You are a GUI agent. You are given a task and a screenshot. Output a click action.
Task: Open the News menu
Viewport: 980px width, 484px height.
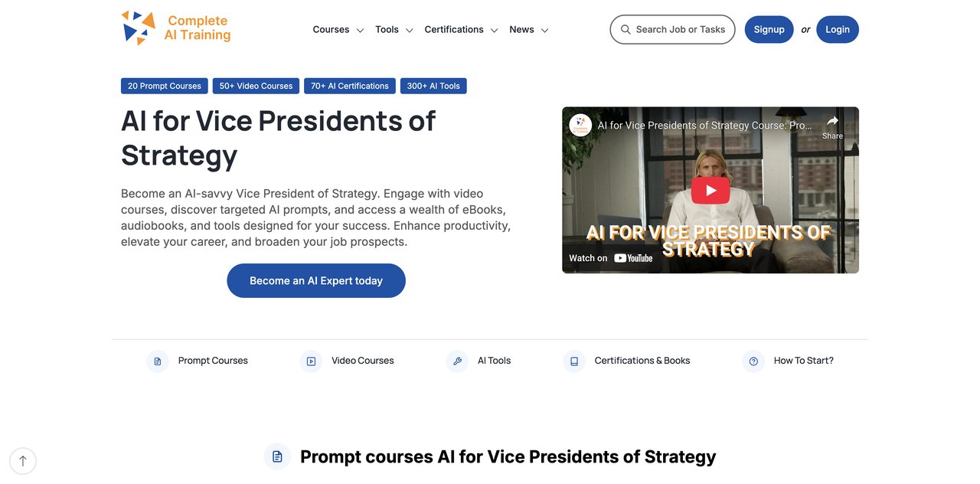(x=529, y=30)
